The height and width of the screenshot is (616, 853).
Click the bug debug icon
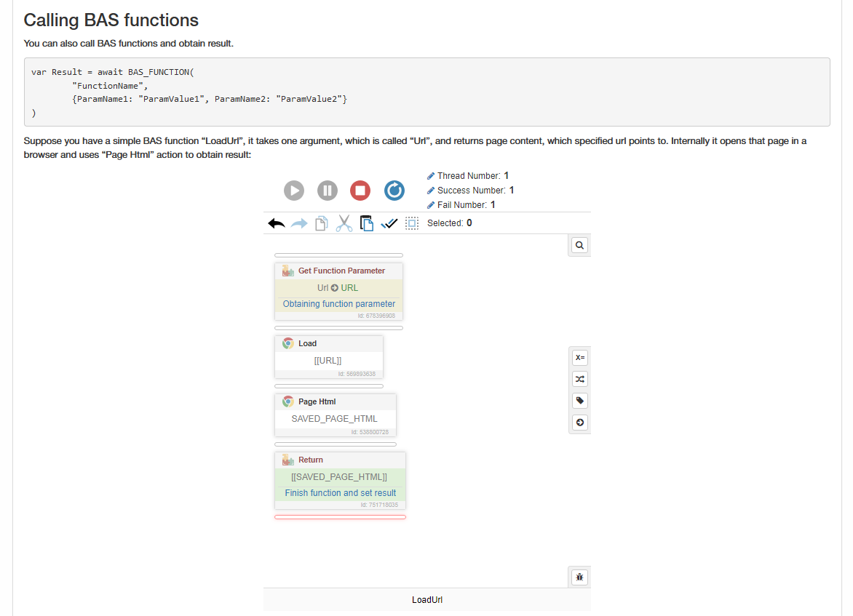tap(579, 577)
